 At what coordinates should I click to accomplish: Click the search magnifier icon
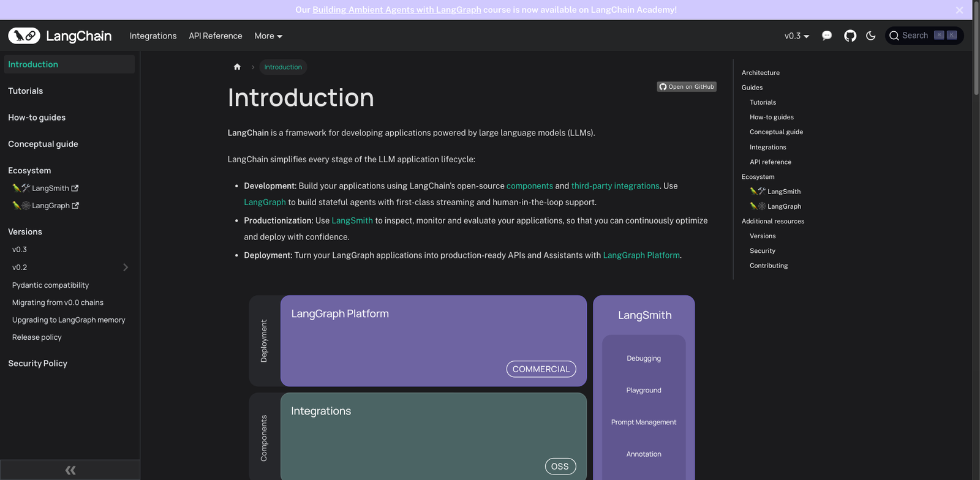click(x=894, y=36)
